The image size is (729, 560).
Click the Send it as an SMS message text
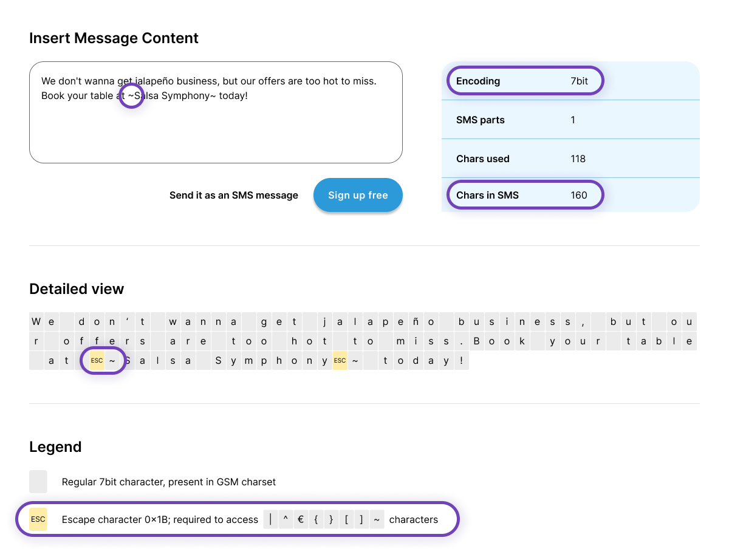click(x=234, y=195)
